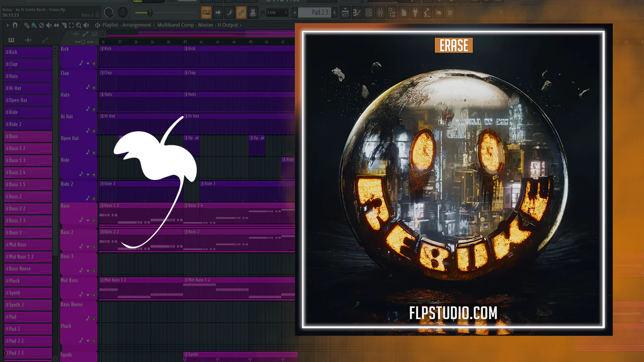Click Playlist - Arrangement breadcrumb
The width and height of the screenshot is (644, 362).
click(x=127, y=25)
